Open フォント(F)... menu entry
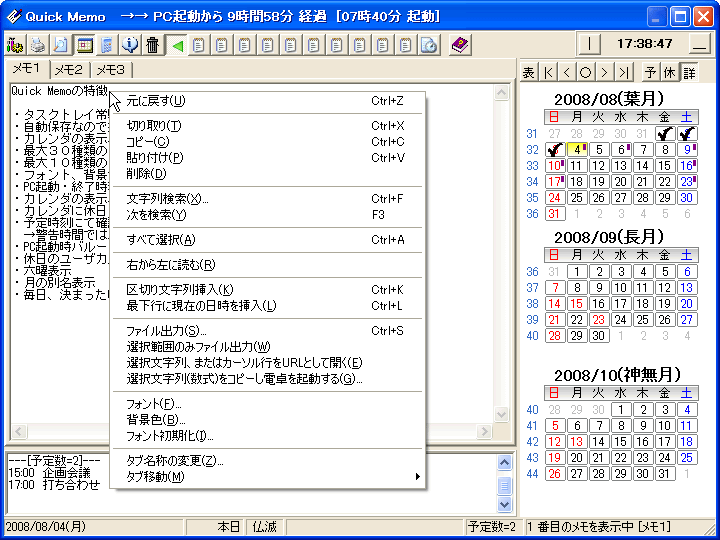720x540 pixels. [x=269, y=404]
